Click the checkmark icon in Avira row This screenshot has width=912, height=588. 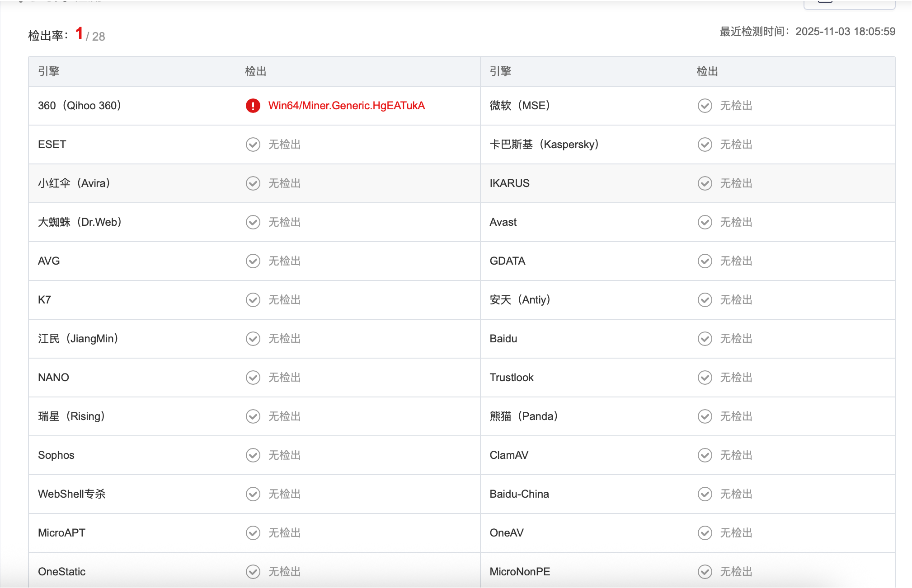click(x=253, y=183)
